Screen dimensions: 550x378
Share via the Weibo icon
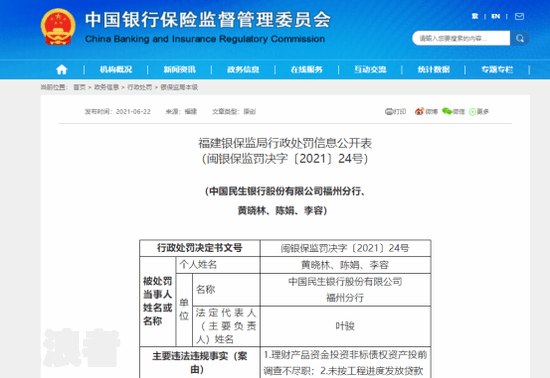tap(419, 112)
